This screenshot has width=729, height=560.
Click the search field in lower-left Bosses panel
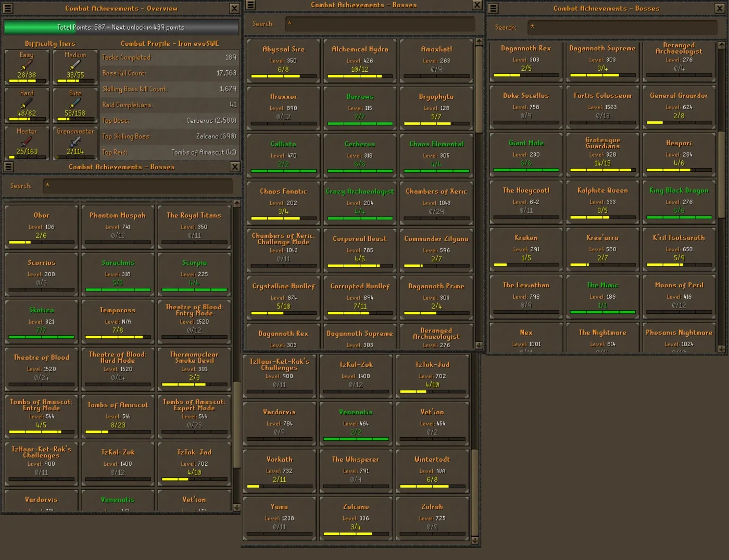(138, 186)
